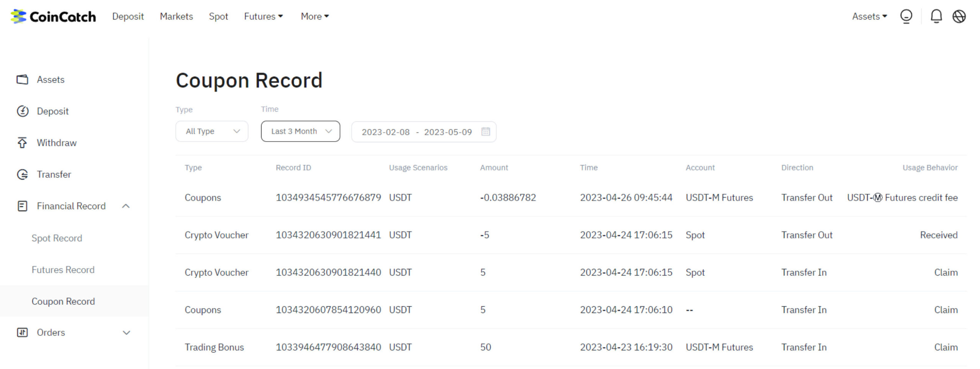Expand the Futures menu in navbar
980x369 pixels.
(x=263, y=16)
